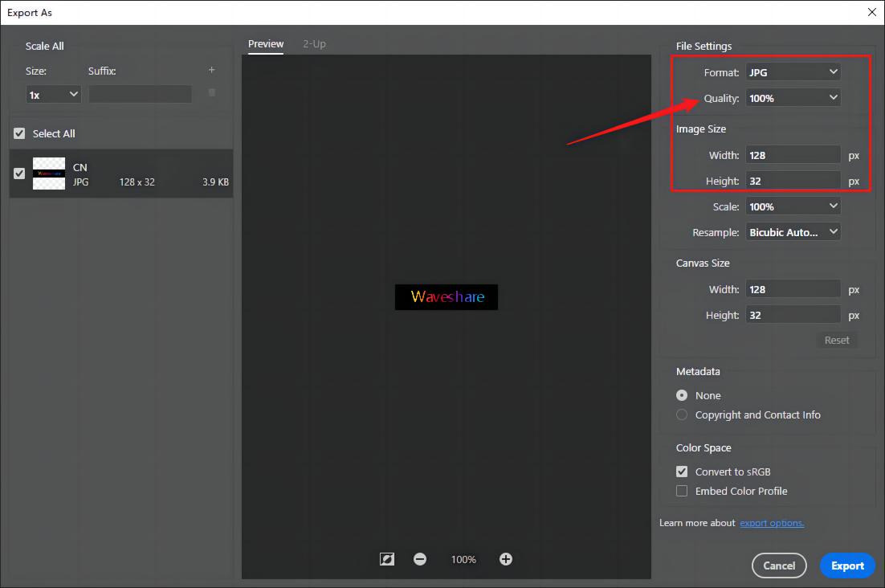Toggle the Select All checkbox
Viewport: 885px width, 588px height.
click(x=19, y=133)
